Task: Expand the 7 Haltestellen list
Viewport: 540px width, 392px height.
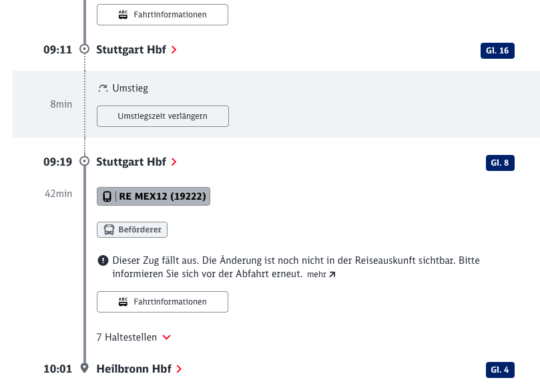Action: [x=133, y=337]
